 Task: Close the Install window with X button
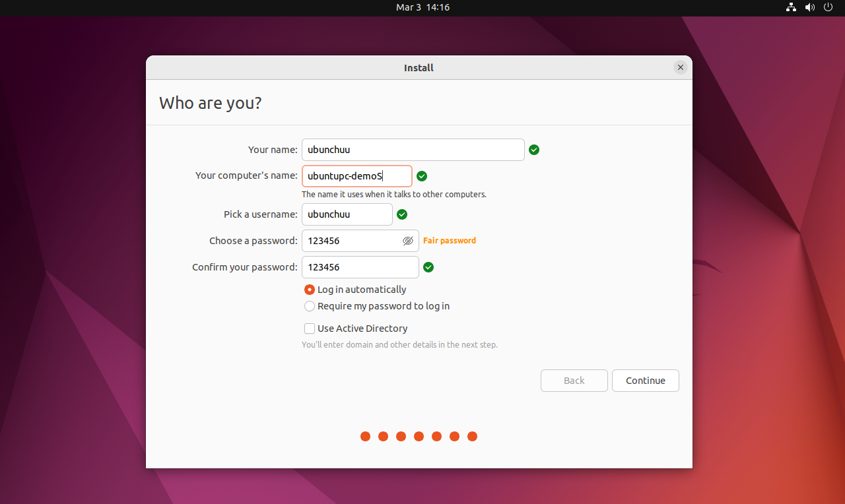(681, 67)
